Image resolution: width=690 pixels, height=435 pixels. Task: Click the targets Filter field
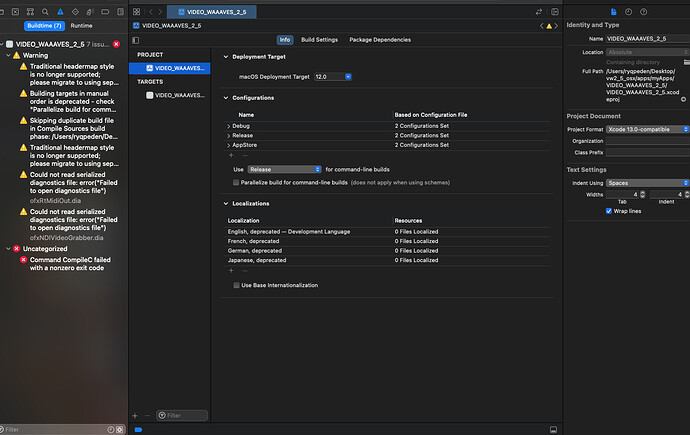point(182,416)
